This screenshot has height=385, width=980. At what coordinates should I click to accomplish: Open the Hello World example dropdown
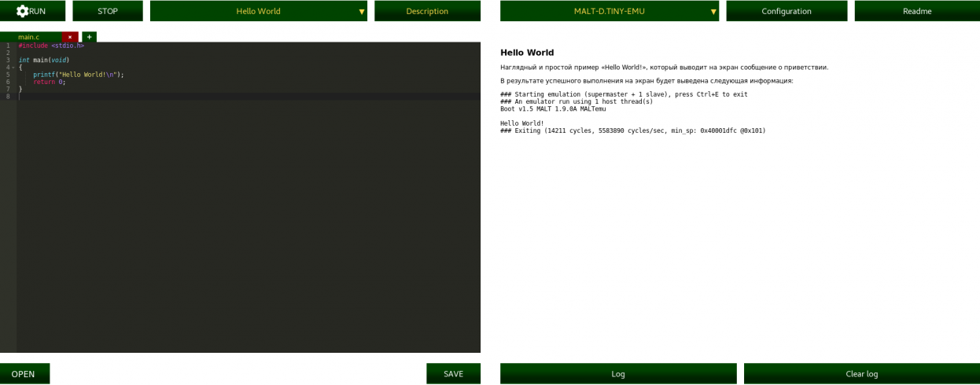tap(259, 11)
